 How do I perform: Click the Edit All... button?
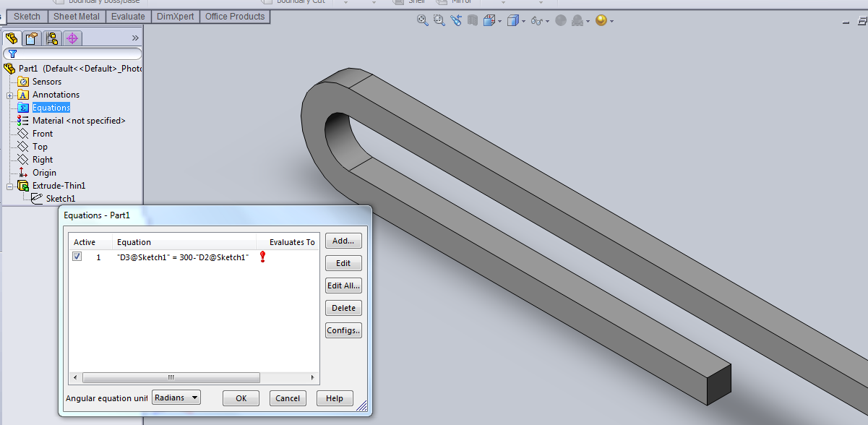(x=343, y=286)
